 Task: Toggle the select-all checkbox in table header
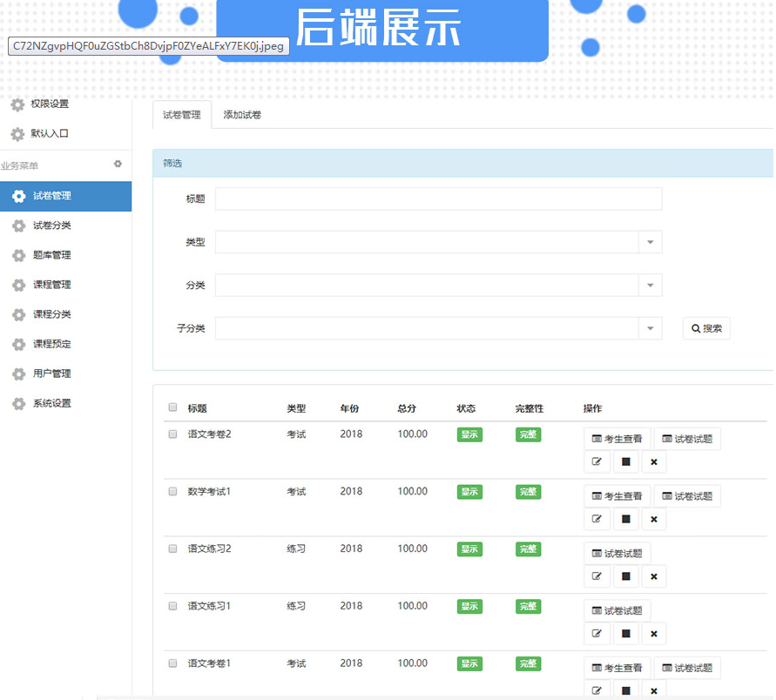(172, 407)
